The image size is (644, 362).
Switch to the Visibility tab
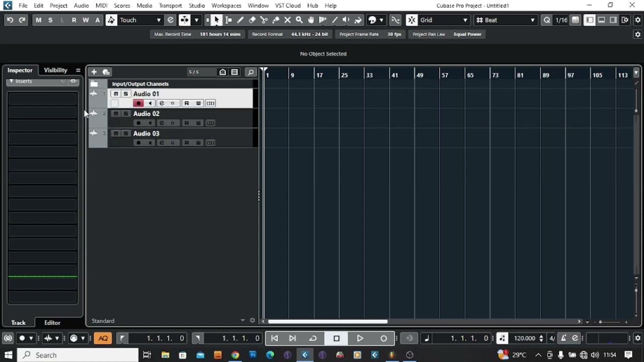[55, 70]
